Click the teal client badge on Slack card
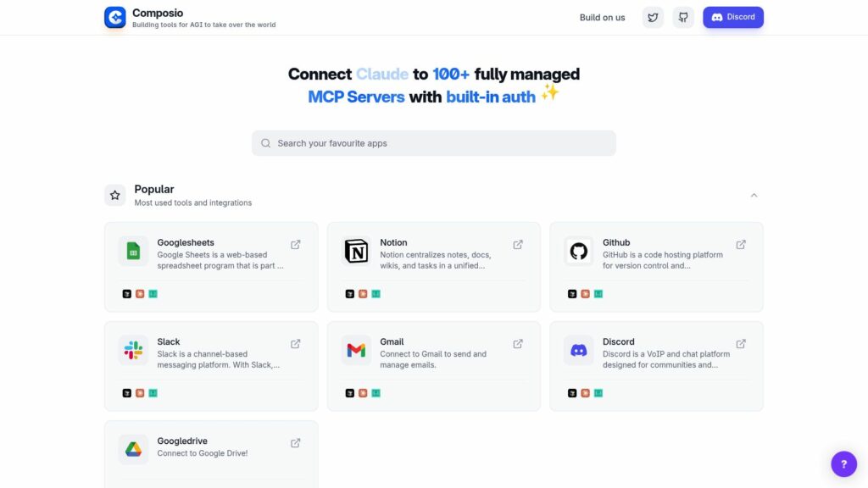Viewport: 868px width, 488px height. pos(153,393)
